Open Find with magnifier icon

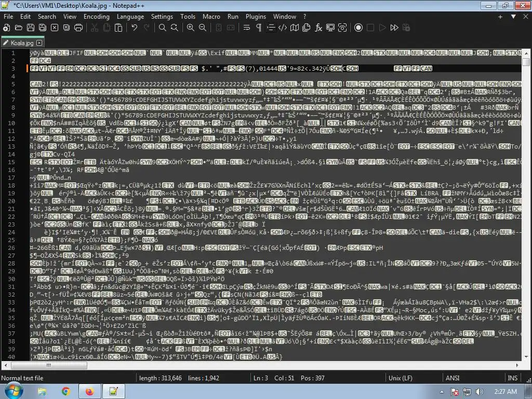[163, 28]
